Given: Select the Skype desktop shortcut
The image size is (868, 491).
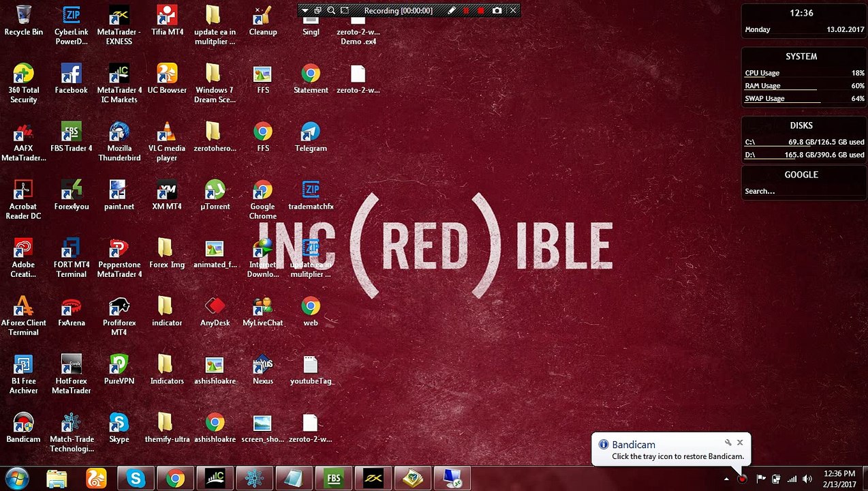Looking at the screenshot, I should pos(119,428).
